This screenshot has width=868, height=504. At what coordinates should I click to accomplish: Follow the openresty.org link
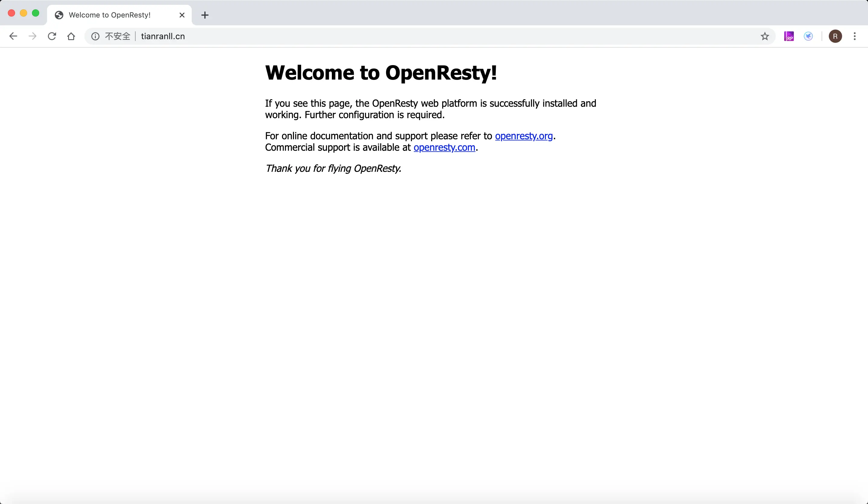pyautogui.click(x=524, y=136)
